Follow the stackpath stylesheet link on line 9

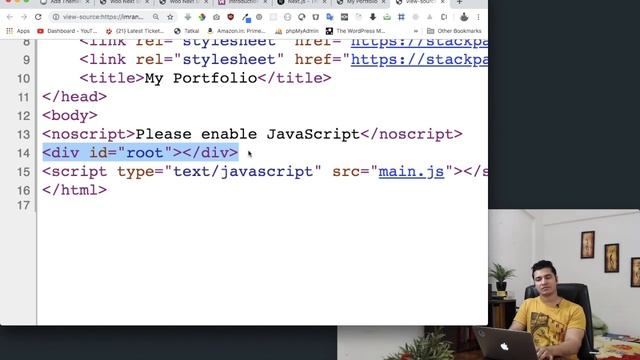(419, 60)
